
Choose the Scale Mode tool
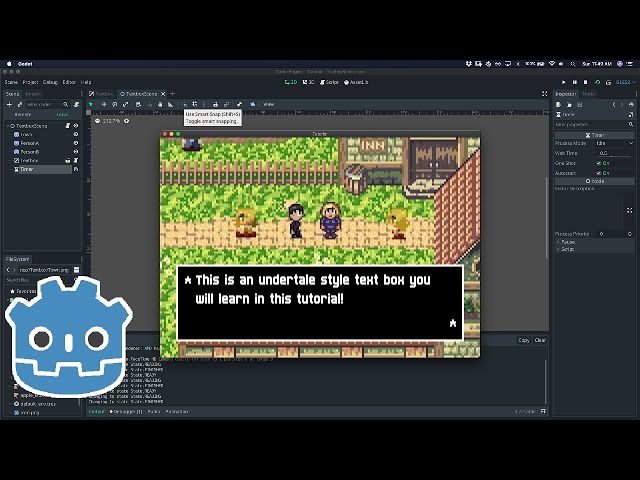126,104
